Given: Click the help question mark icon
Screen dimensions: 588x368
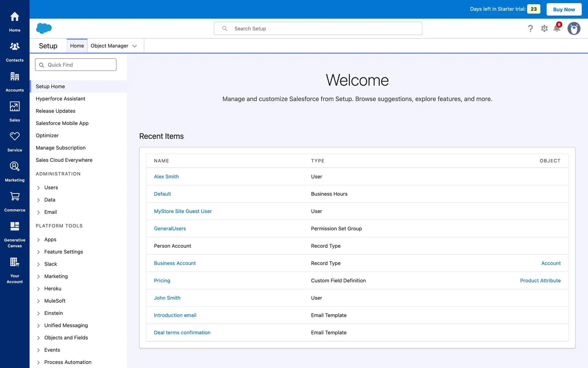Looking at the screenshot, I should (530, 29).
